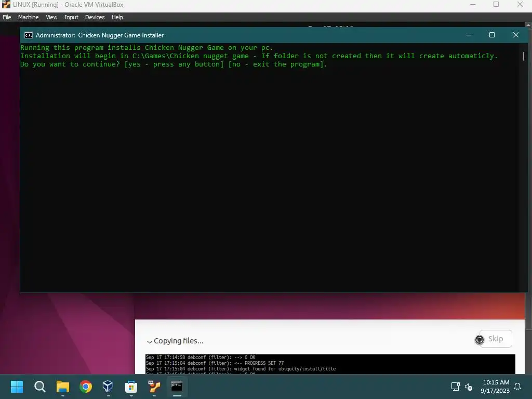Open the Machine menu
The image size is (532, 399).
coord(28,17)
